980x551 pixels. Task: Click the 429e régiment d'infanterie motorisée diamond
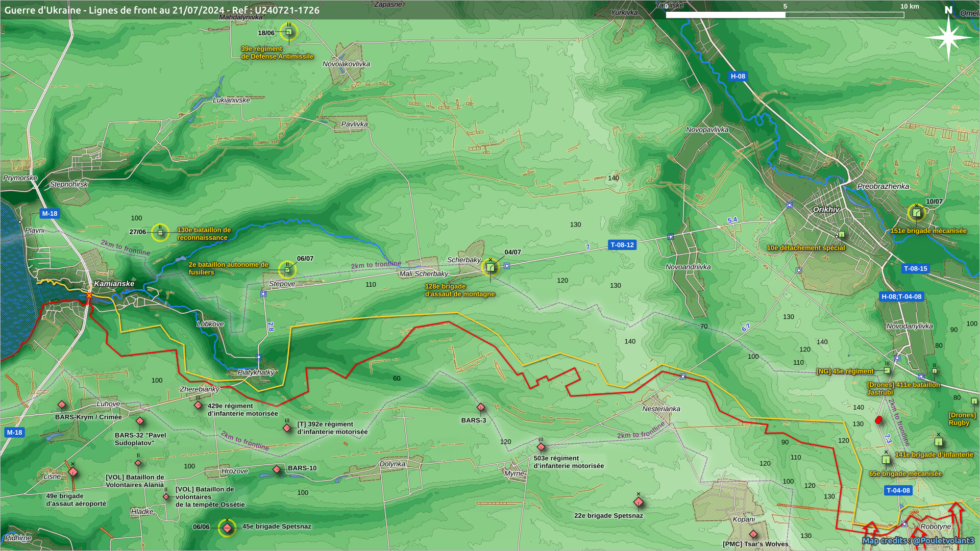(x=198, y=405)
